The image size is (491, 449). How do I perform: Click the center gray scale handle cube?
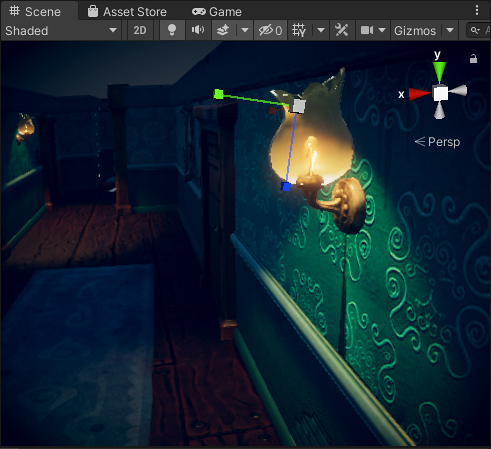point(299,106)
